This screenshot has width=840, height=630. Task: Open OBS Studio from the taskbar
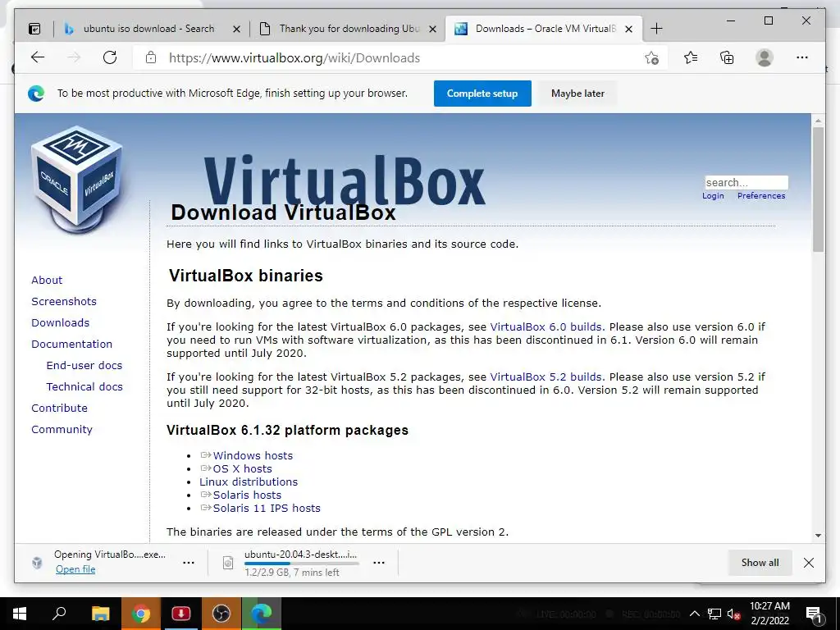[221, 614]
